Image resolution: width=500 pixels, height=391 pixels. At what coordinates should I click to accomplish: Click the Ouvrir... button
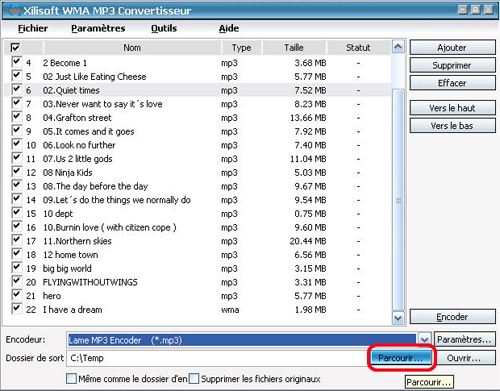(x=465, y=358)
